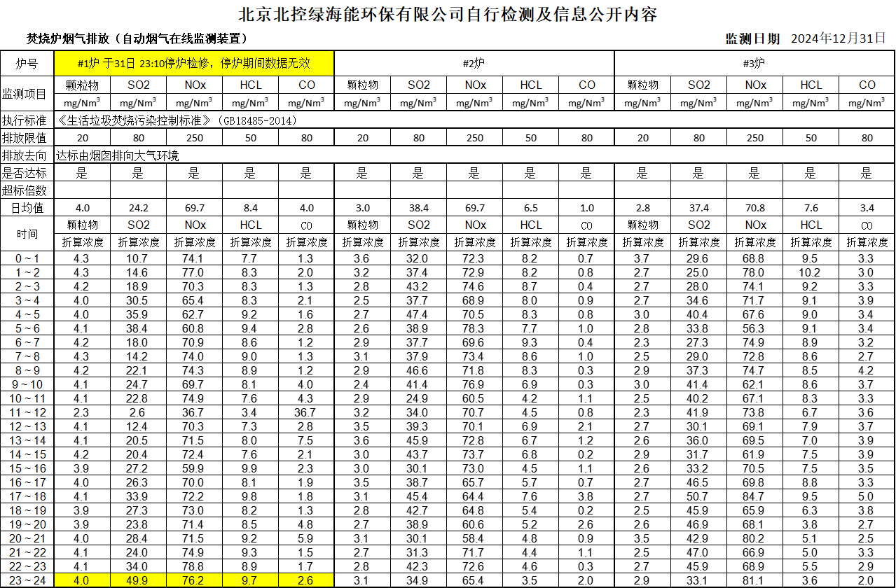Select the 是否达标 row label
The image size is (896, 588).
(27, 173)
